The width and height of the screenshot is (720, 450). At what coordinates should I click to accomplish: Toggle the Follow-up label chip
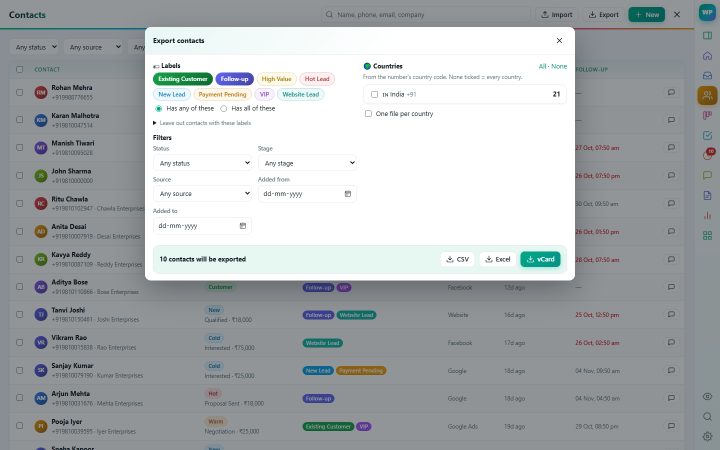pos(234,79)
